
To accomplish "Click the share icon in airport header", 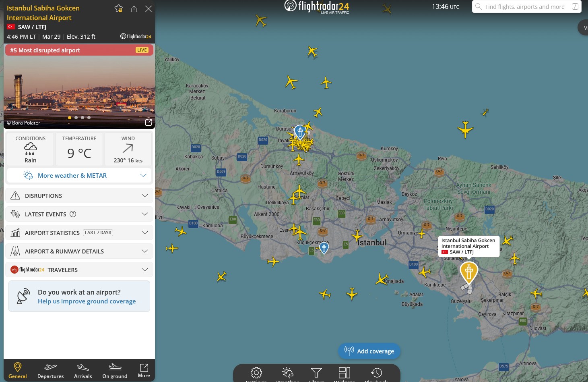I will [134, 9].
